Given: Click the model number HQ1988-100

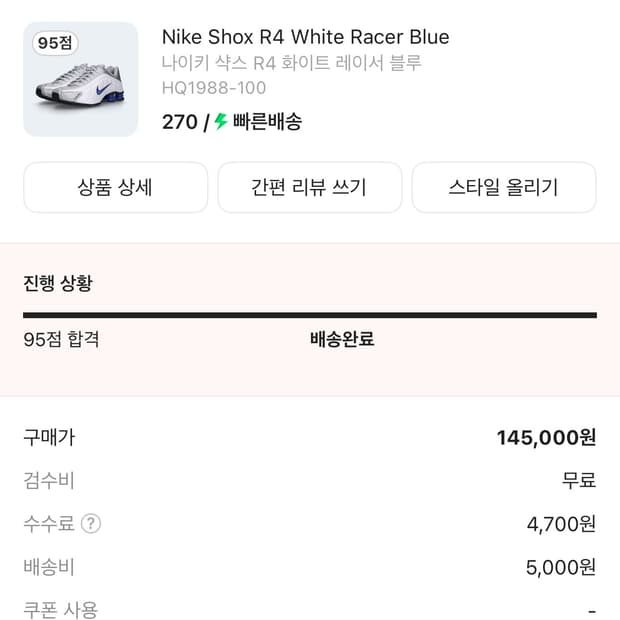Looking at the screenshot, I should coord(213,88).
